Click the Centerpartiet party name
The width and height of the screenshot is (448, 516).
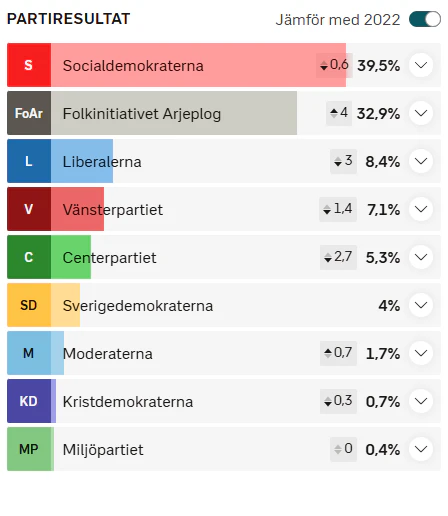(x=109, y=258)
